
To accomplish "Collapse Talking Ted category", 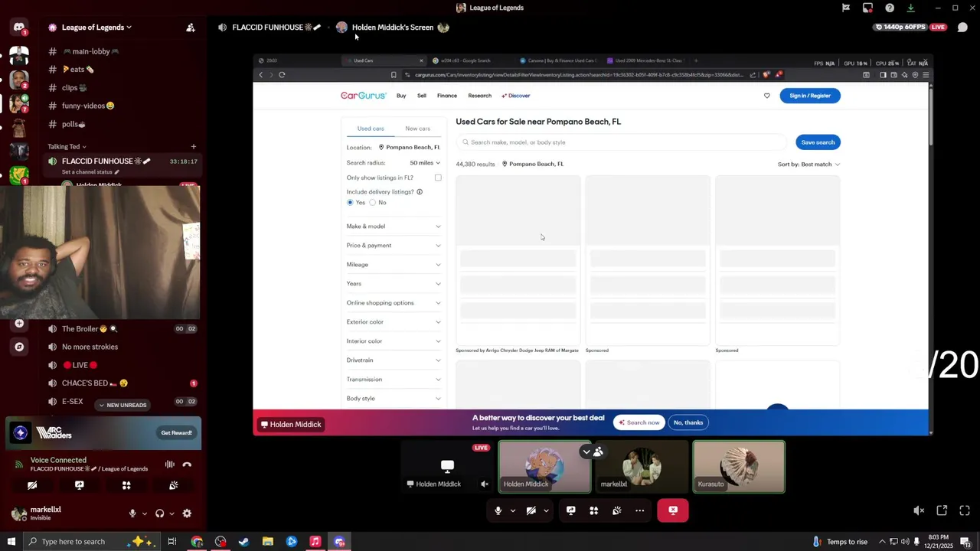I will point(67,146).
